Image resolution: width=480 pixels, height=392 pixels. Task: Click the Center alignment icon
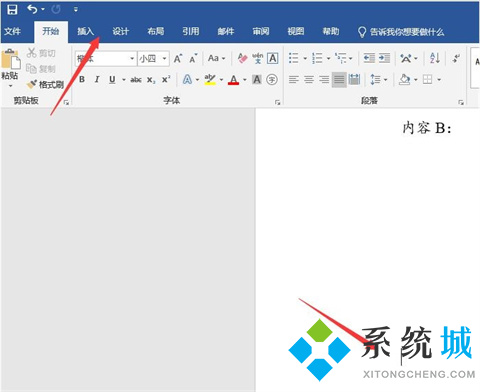309,79
